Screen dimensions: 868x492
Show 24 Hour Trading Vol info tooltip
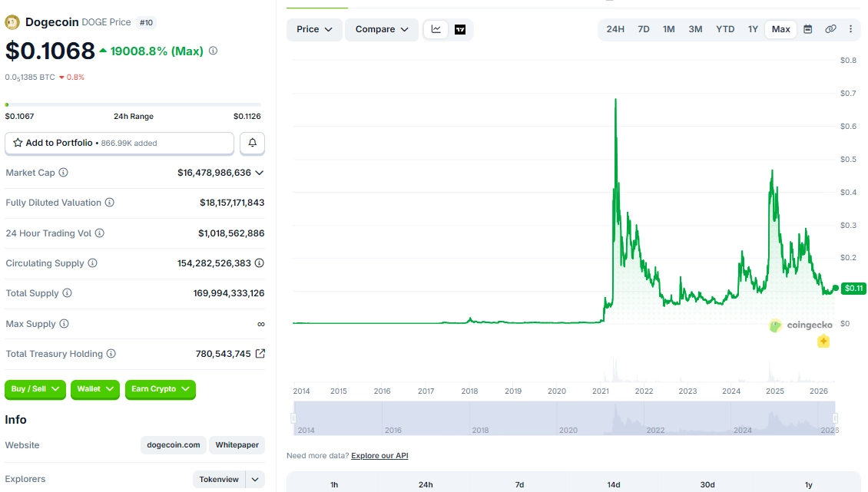(x=100, y=233)
